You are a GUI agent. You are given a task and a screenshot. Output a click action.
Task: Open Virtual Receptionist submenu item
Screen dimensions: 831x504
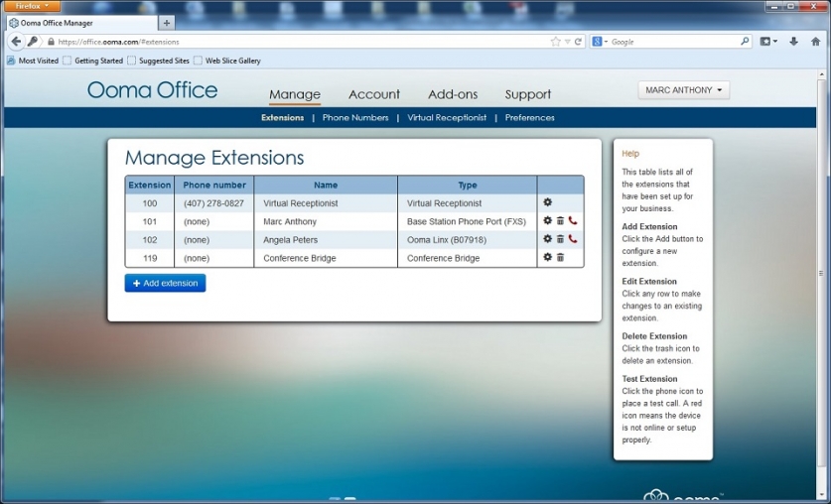point(447,117)
